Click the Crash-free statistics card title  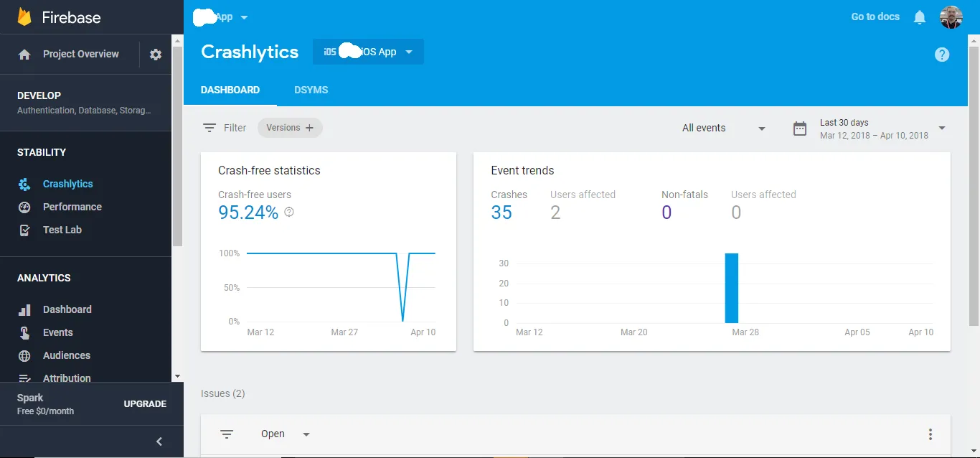pyautogui.click(x=269, y=171)
